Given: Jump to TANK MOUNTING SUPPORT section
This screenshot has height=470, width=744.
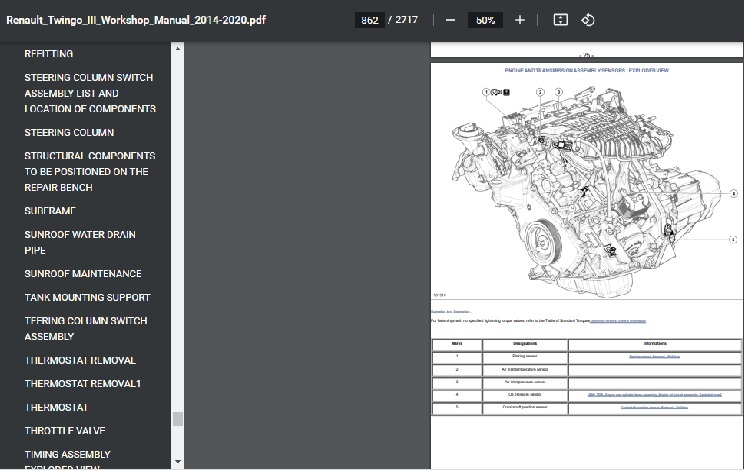Looking at the screenshot, I should pos(87,297).
